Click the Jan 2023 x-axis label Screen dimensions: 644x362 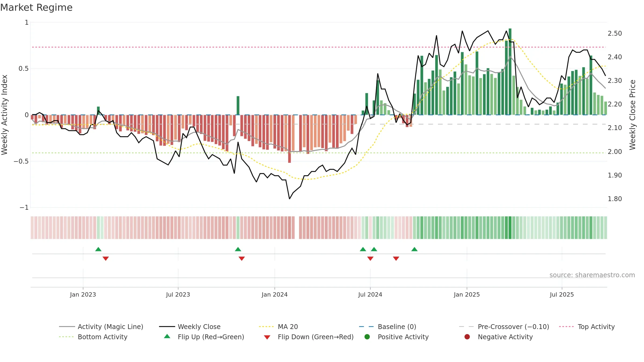pyautogui.click(x=83, y=294)
